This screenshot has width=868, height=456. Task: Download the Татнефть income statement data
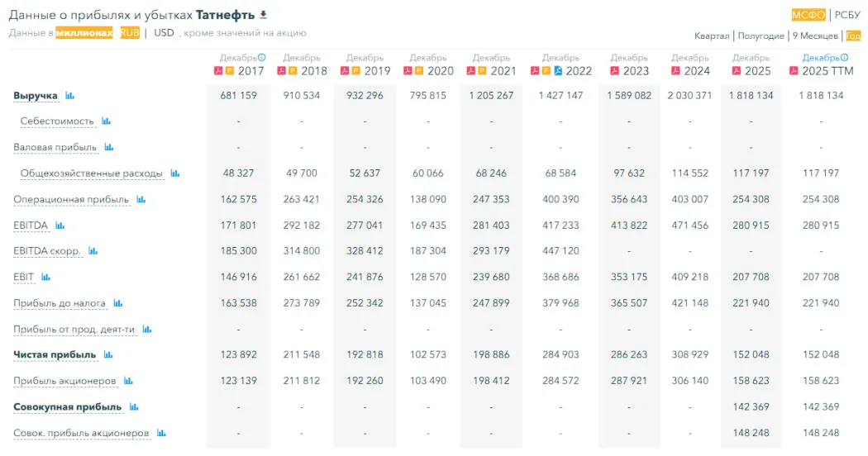[x=264, y=15]
